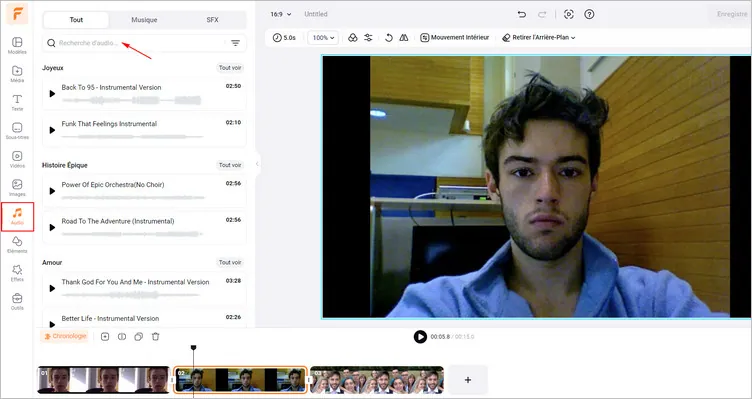Open the color filters icon
The height and width of the screenshot is (399, 752).
352,37
